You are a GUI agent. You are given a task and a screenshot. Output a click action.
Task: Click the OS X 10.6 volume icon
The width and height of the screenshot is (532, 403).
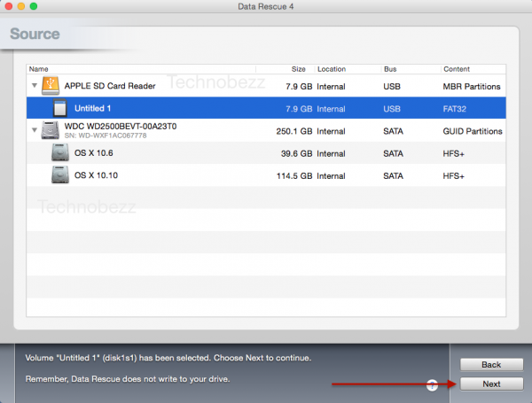[60, 153]
